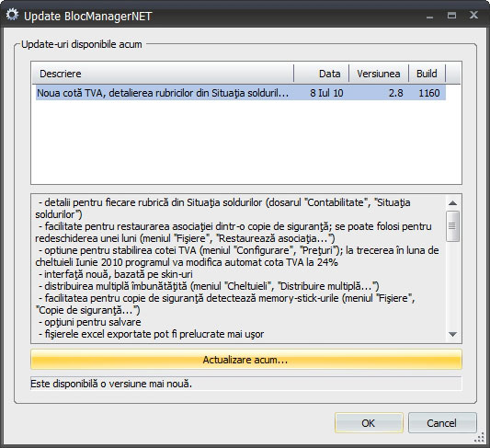The image size is (490, 448).
Task: Click the changelog description text area
Action: click(239, 269)
